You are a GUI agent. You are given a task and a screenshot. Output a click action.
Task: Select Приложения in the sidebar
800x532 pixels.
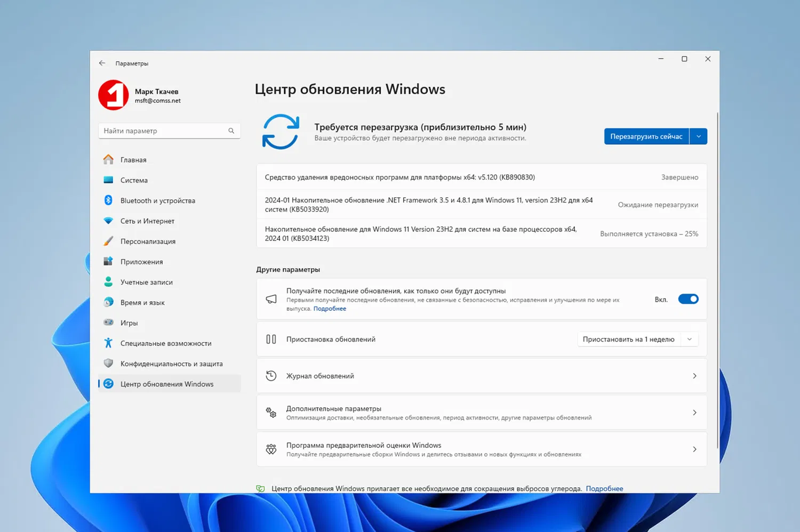(170, 261)
